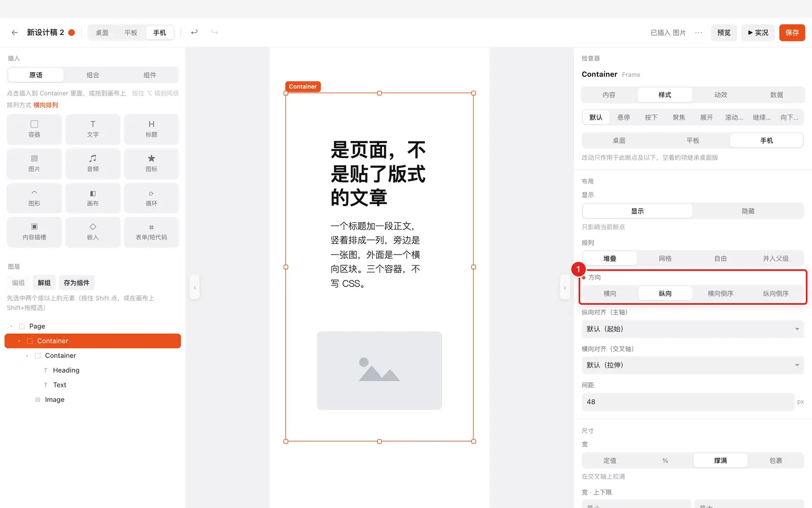
Task: Click the 存为组件 save as component button
Action: 77,283
